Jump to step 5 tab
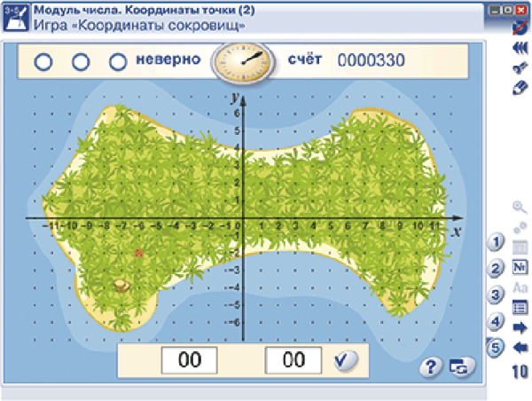Screen dimensions: 532x401 (x=497, y=346)
